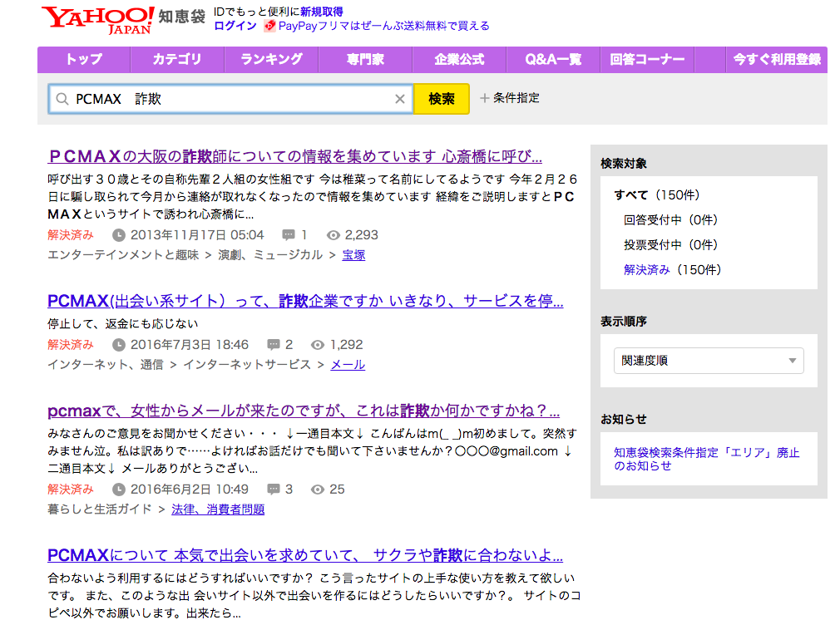Clear the search field with X icon
The width and height of the screenshot is (840, 620).
pyautogui.click(x=400, y=99)
